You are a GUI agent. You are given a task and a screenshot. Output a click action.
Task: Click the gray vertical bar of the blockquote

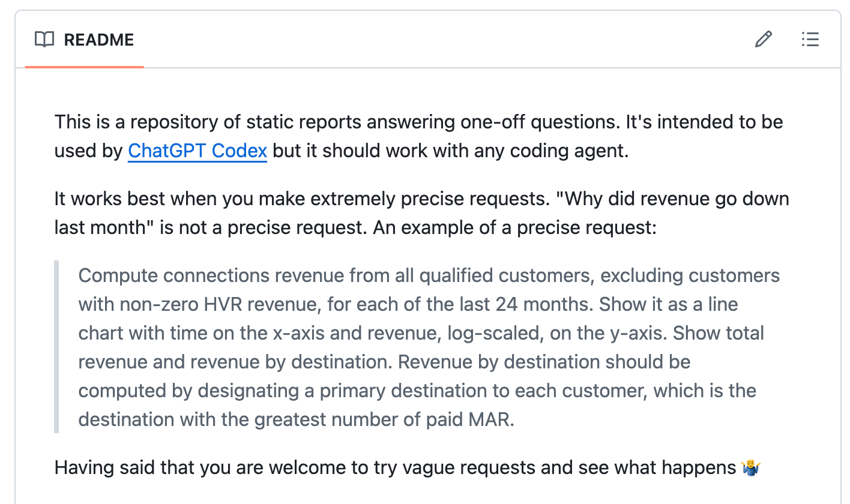click(x=57, y=347)
